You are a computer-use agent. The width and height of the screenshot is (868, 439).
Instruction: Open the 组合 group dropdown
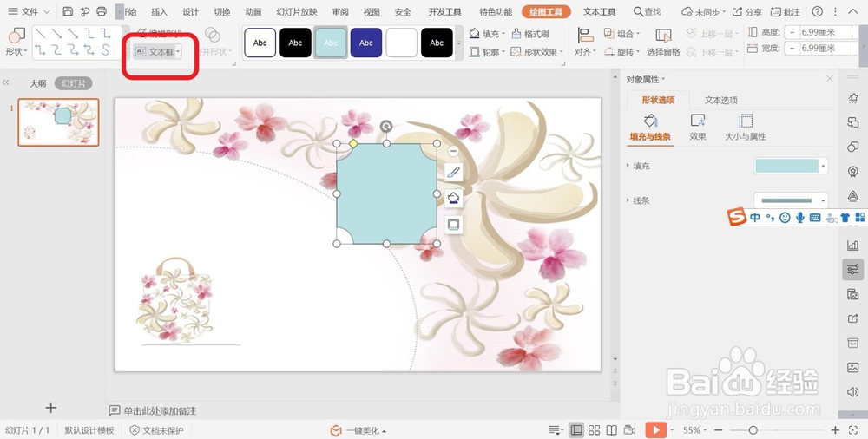(x=621, y=34)
